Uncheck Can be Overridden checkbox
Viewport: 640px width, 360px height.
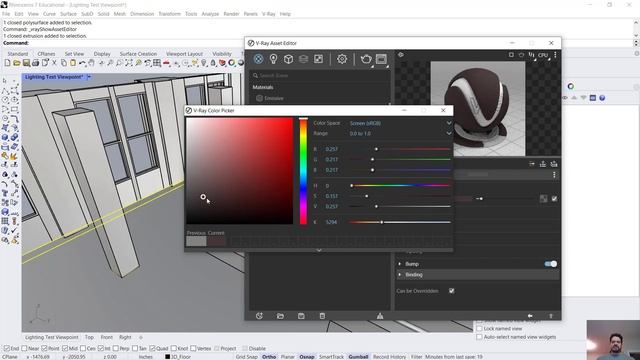coord(451,291)
